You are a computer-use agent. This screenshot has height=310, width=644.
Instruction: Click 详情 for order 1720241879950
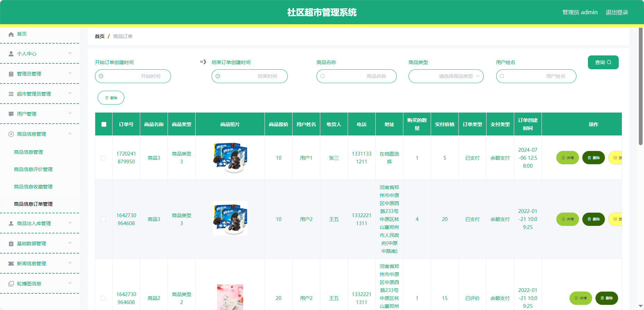[567, 158]
